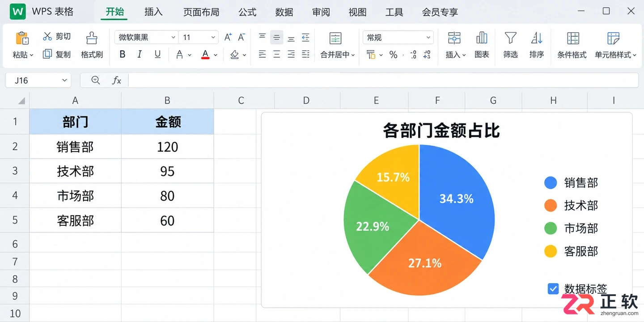Screen dimensions: 644x322
Task: Select the Format Painter brush
Action: pos(92,38)
